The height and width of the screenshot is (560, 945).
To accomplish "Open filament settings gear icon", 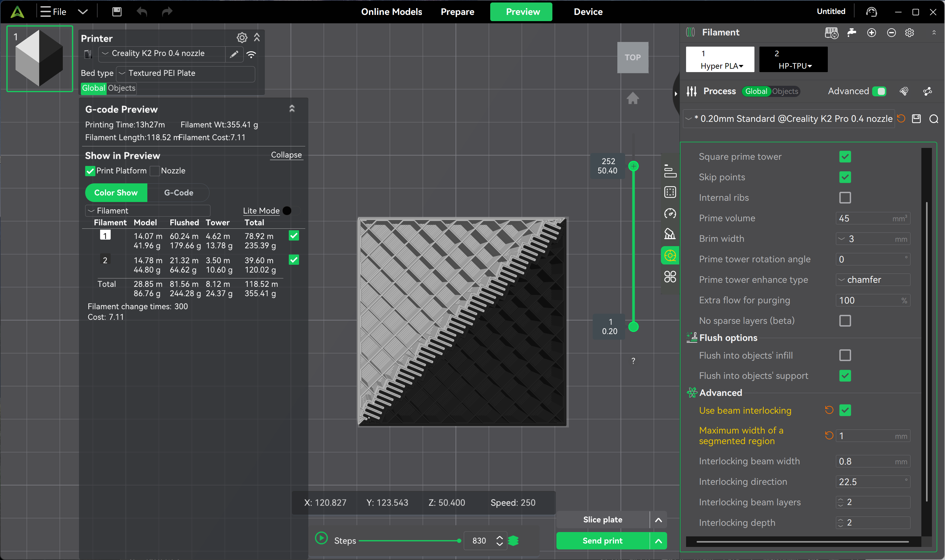I will pyautogui.click(x=910, y=33).
